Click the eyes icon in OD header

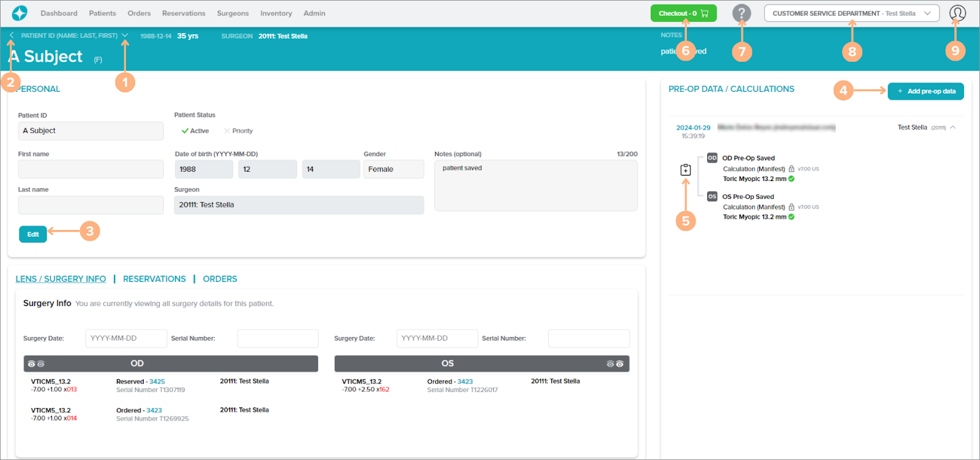tap(36, 364)
